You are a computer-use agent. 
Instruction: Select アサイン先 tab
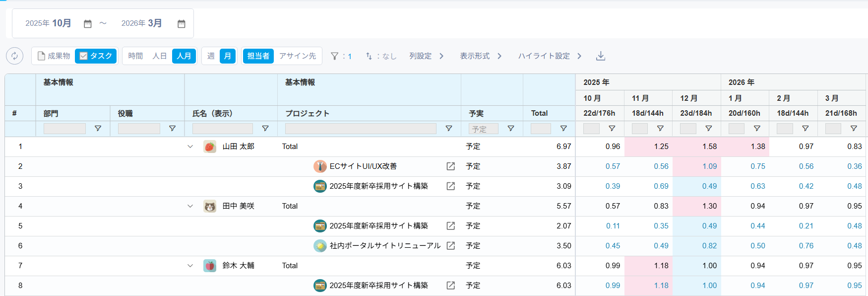[x=298, y=56]
